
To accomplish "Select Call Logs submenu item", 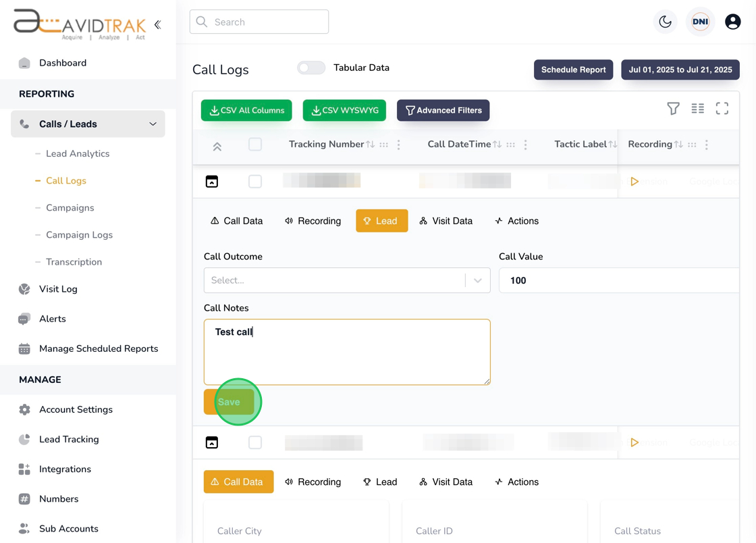I will point(66,180).
